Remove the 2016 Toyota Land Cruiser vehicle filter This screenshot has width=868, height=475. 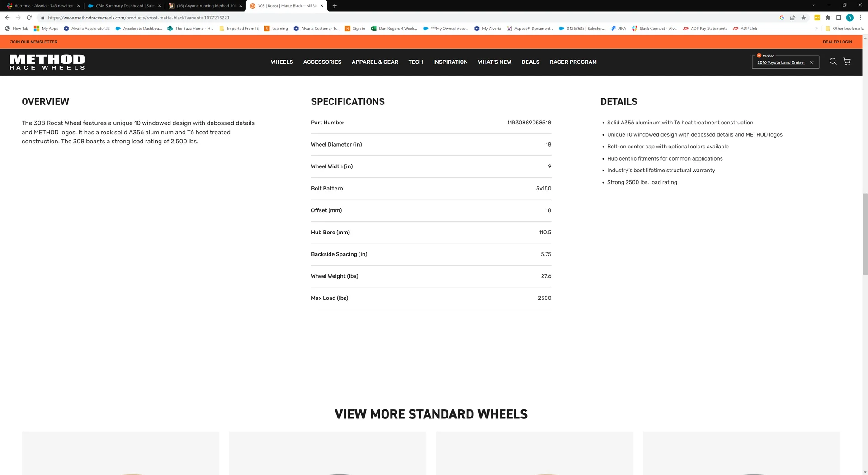[x=812, y=62]
